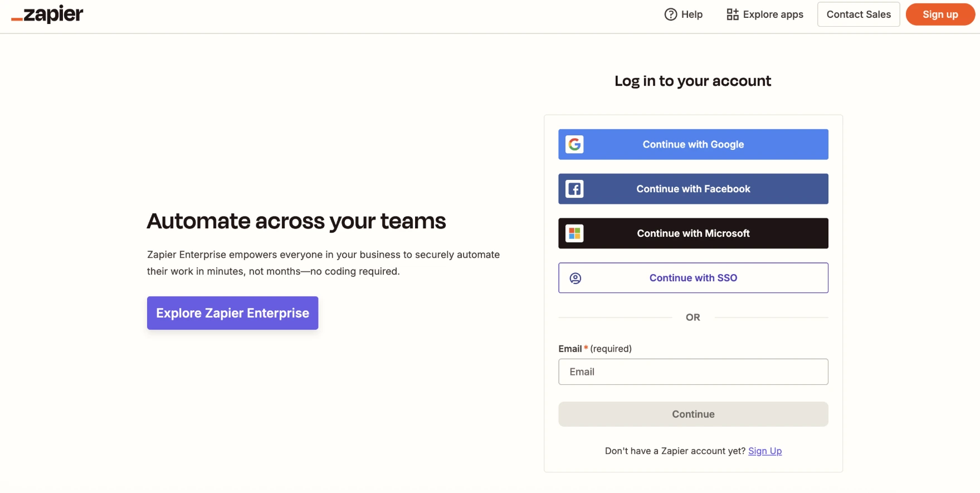This screenshot has width=980, height=493.
Task: Click the Microsoft logo icon
Action: coord(574,233)
